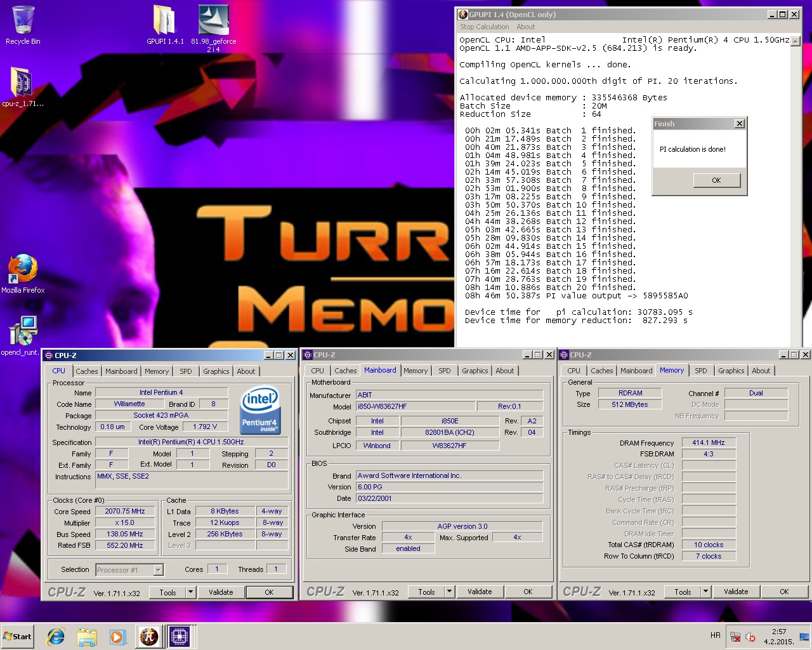
Task: Open About menu in GPUPI
Action: (525, 27)
